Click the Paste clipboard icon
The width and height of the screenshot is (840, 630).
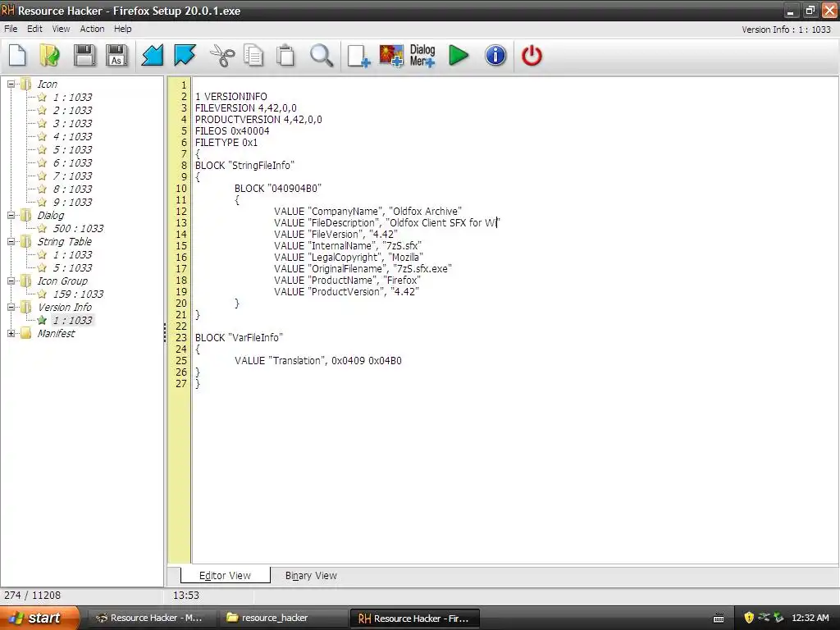point(285,55)
